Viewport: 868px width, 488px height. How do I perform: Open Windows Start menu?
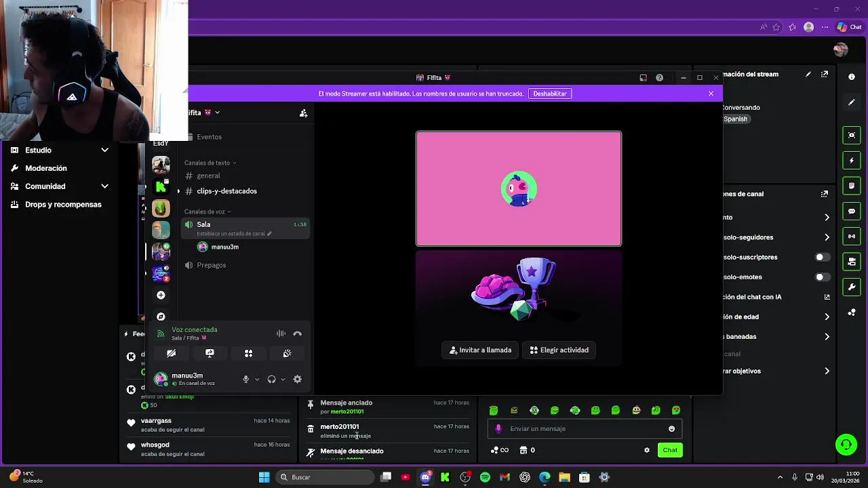click(264, 477)
